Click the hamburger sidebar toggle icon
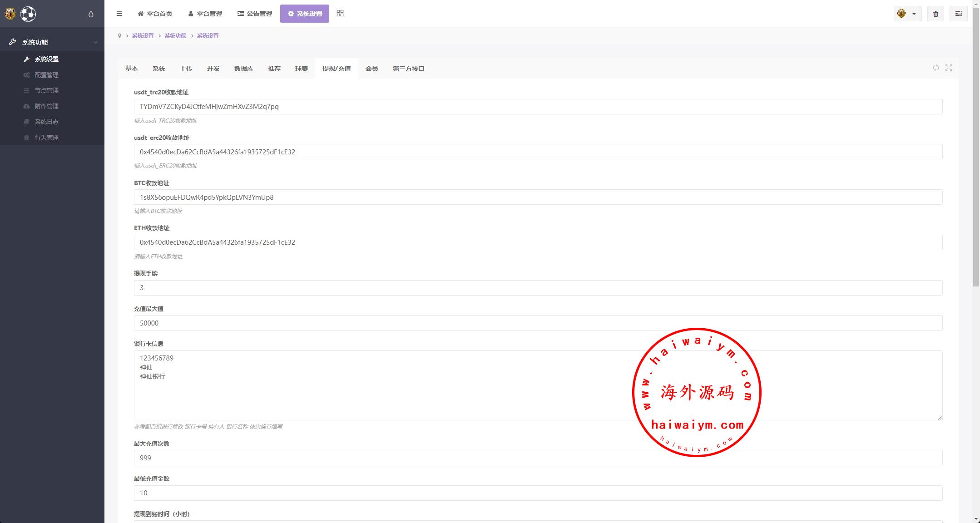The image size is (980, 523). [119, 14]
